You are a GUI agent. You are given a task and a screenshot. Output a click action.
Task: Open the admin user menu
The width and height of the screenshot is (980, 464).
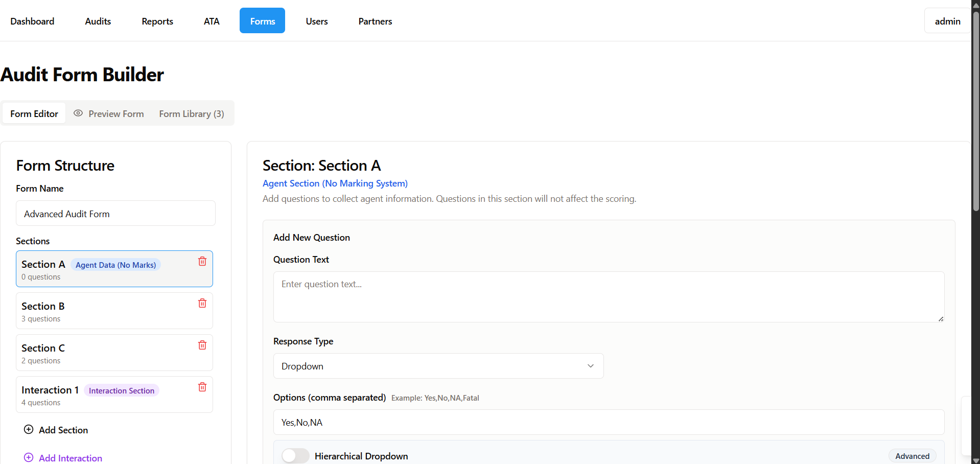pos(947,21)
